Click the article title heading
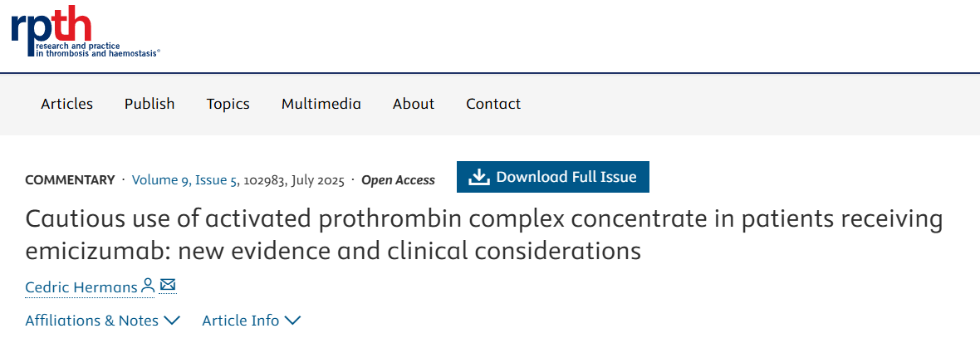Image resolution: width=980 pixels, height=343 pixels. [x=483, y=235]
